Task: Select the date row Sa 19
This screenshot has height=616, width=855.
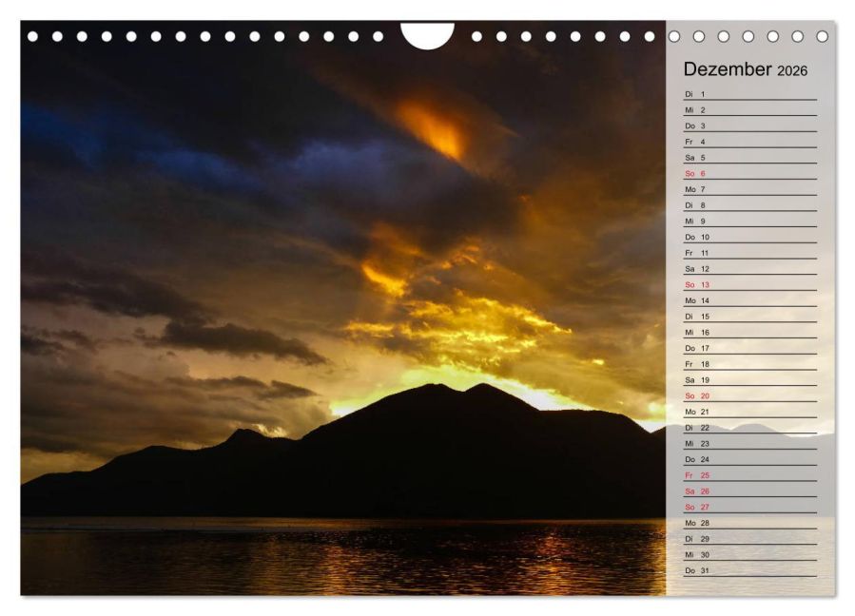Action: coord(750,380)
